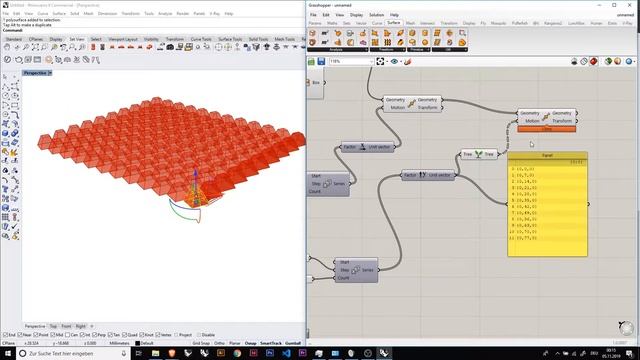Open Rhino Surface menu

(x=59, y=13)
